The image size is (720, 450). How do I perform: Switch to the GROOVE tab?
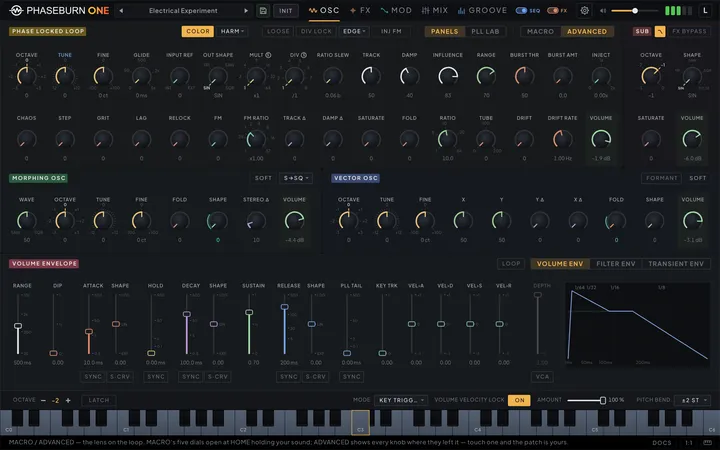tap(482, 11)
